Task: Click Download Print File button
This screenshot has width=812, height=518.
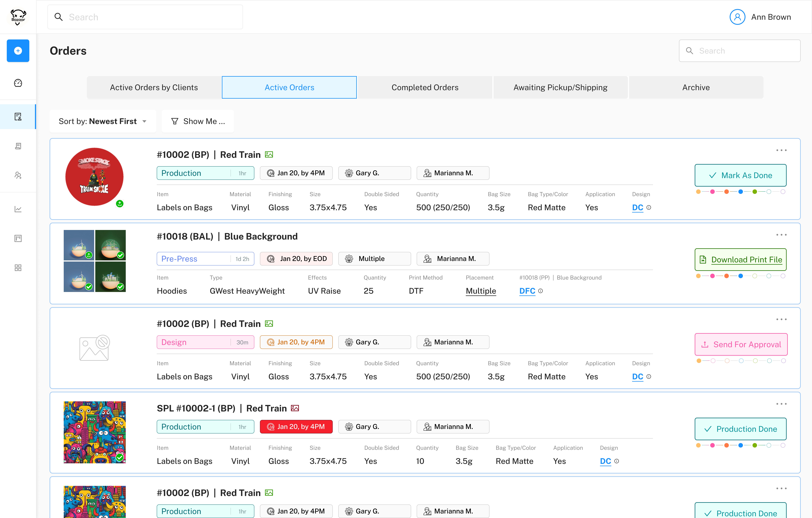Action: coord(741,260)
